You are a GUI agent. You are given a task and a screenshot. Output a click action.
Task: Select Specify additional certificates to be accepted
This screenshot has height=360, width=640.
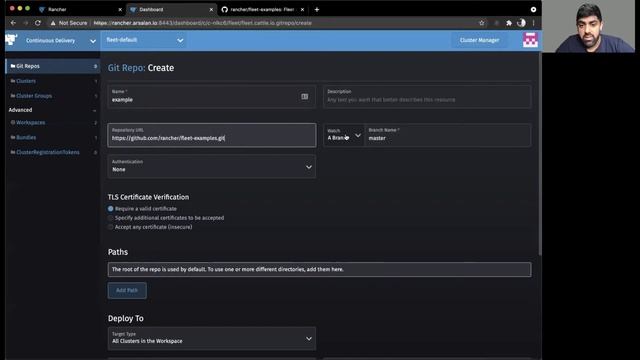pyautogui.click(x=111, y=218)
